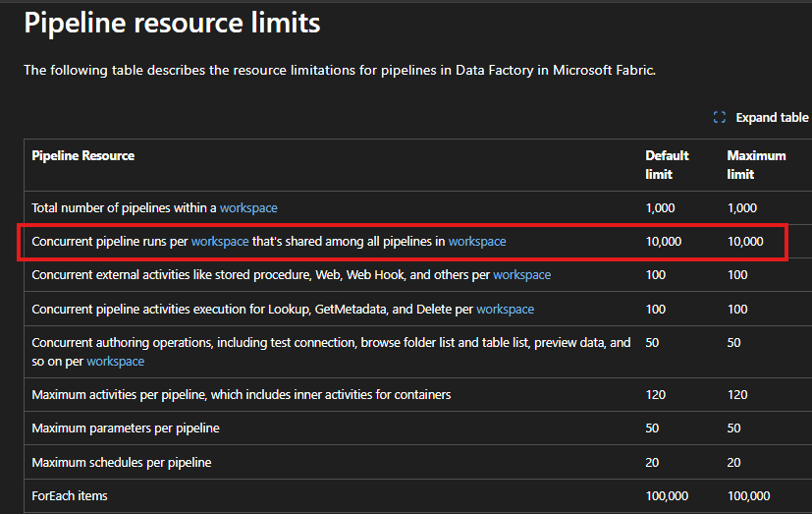812x514 pixels.
Task: Click the 100,000 maximum limit value
Action: pos(748,496)
